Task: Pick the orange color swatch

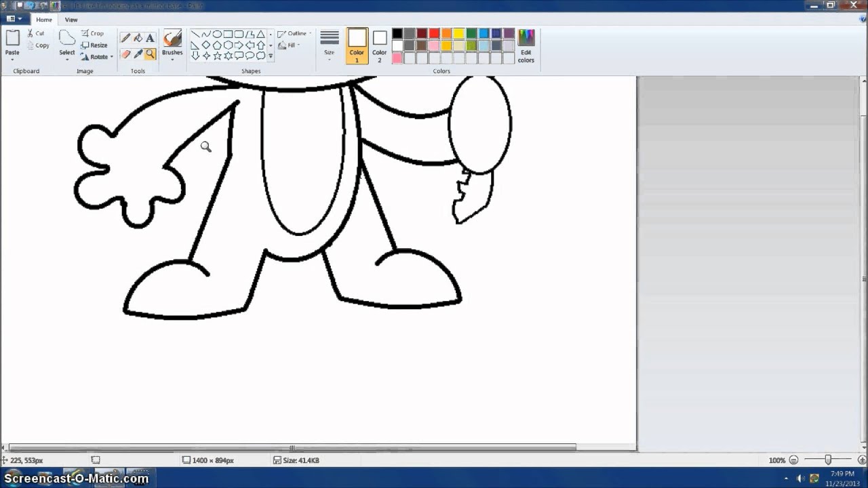Action: coord(447,34)
